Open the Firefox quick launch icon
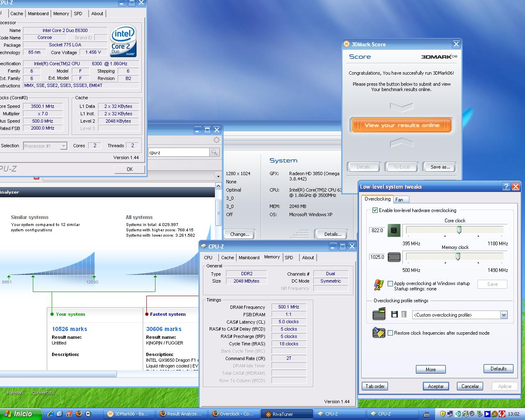Screen dimensions: 525x420 click(x=78, y=414)
